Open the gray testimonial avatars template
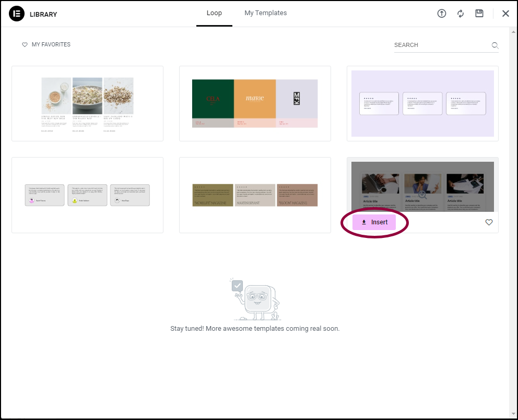Screen dimensions: 518x420 click(x=88, y=195)
